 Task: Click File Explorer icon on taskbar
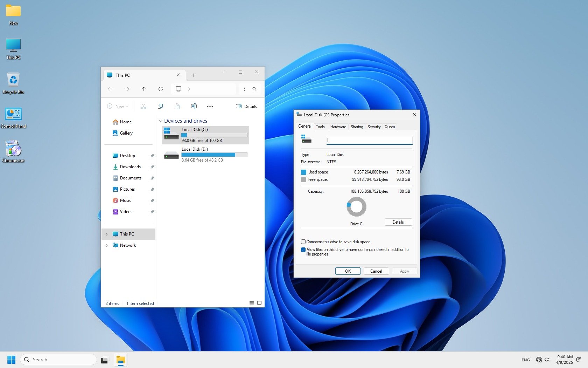tap(120, 360)
